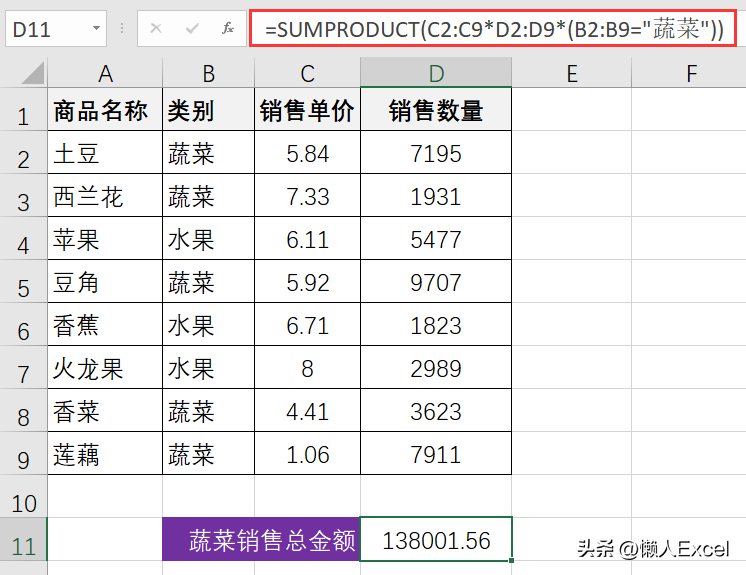This screenshot has width=746, height=575.
Task: Click the price cell 1.06
Action: [307, 454]
